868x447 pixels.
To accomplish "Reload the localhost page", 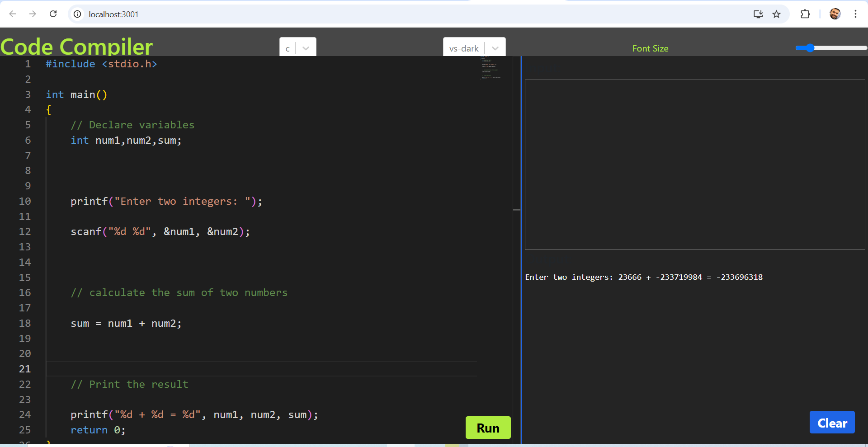I will 53,14.
